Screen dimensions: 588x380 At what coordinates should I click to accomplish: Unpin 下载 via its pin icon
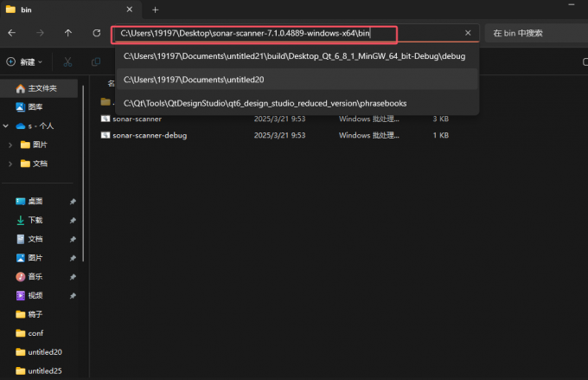[73, 221]
